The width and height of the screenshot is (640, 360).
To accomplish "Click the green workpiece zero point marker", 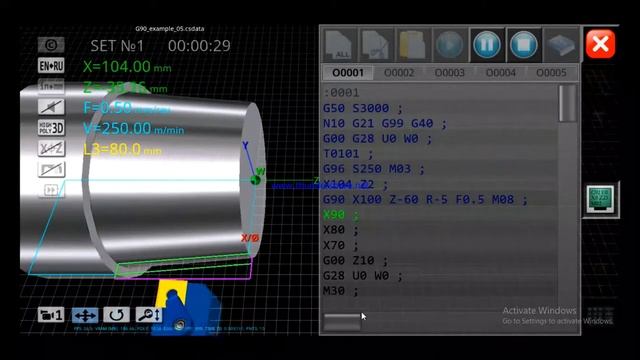I will point(256,180).
